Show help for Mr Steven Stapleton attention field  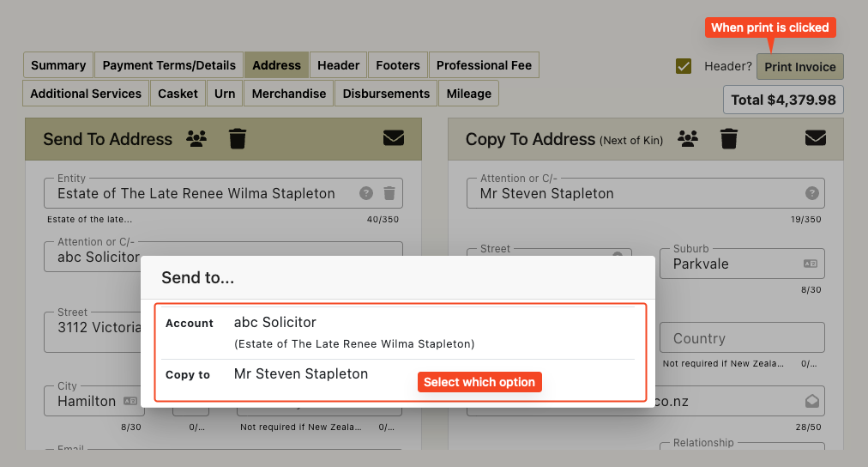point(811,193)
